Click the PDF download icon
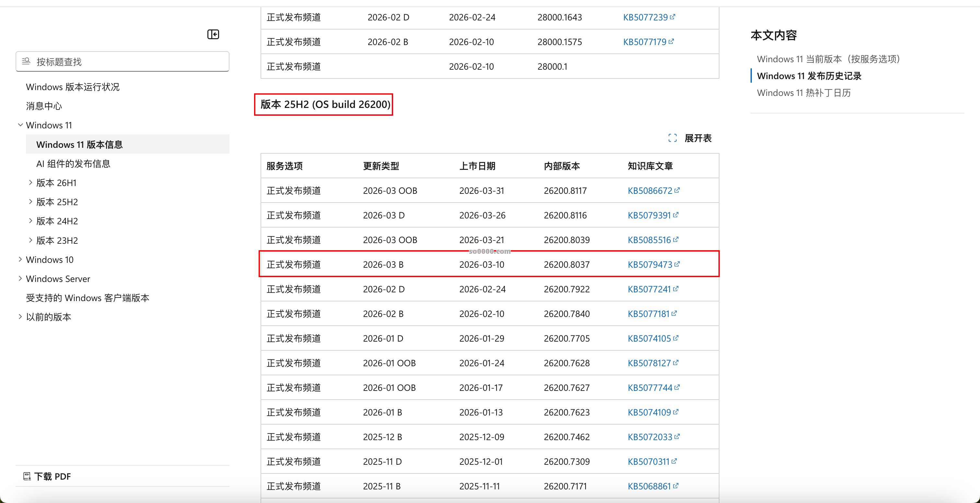The height and width of the screenshot is (503, 980). 27,476
